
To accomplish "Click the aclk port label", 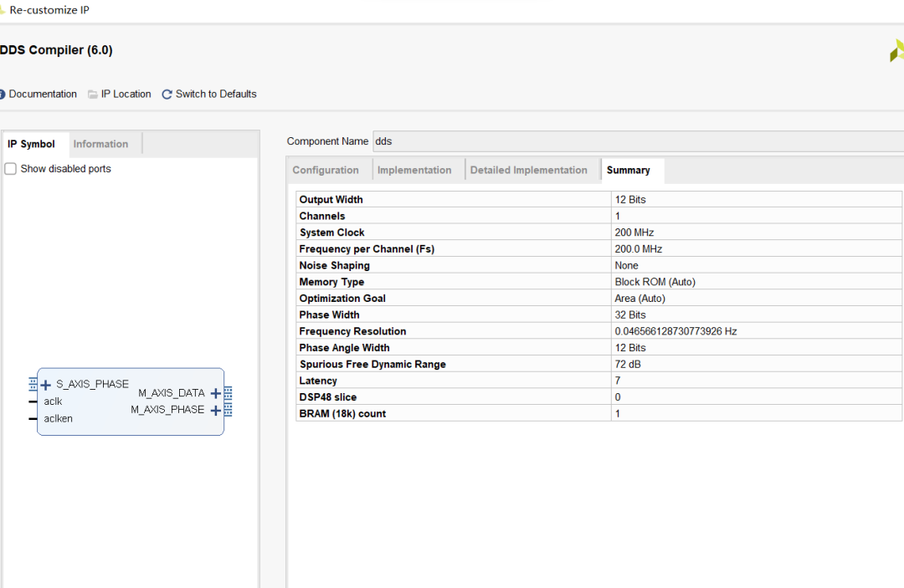I will point(53,401).
